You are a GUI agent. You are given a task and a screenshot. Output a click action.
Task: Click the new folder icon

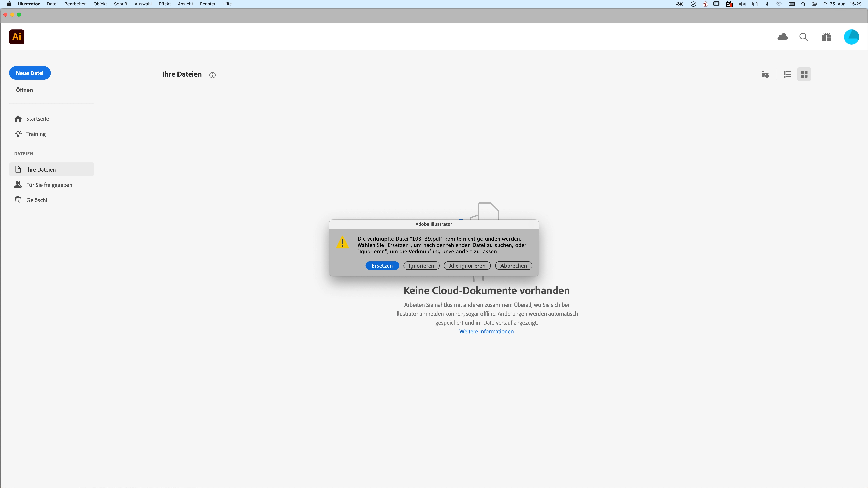point(765,74)
